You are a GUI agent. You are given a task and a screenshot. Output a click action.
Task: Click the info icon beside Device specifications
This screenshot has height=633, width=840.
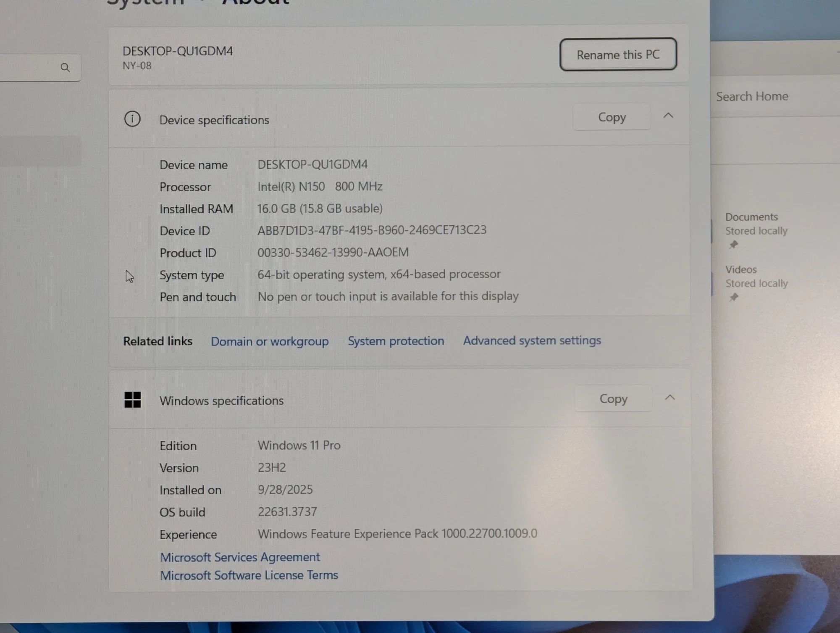tap(132, 119)
